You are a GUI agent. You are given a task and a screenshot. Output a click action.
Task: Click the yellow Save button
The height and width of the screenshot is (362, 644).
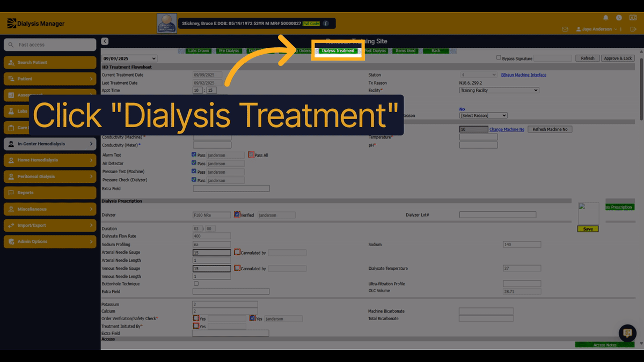pos(588,229)
